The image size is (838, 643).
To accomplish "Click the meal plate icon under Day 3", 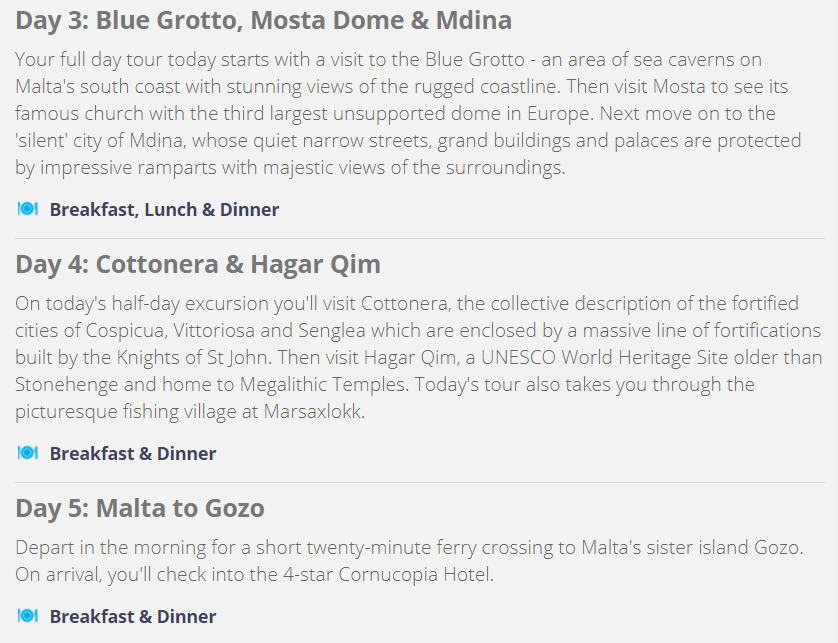I will [28, 208].
